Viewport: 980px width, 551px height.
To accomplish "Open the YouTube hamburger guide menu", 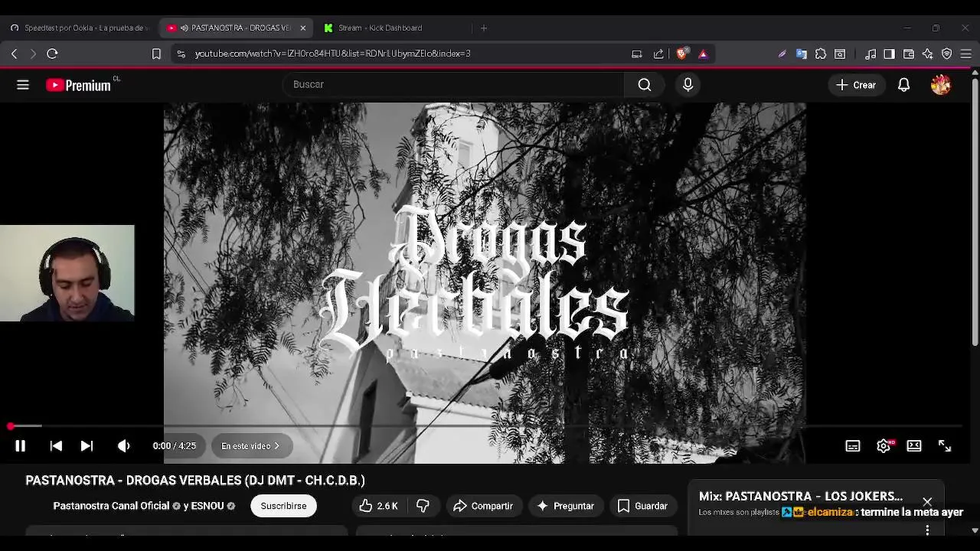I will coord(23,85).
